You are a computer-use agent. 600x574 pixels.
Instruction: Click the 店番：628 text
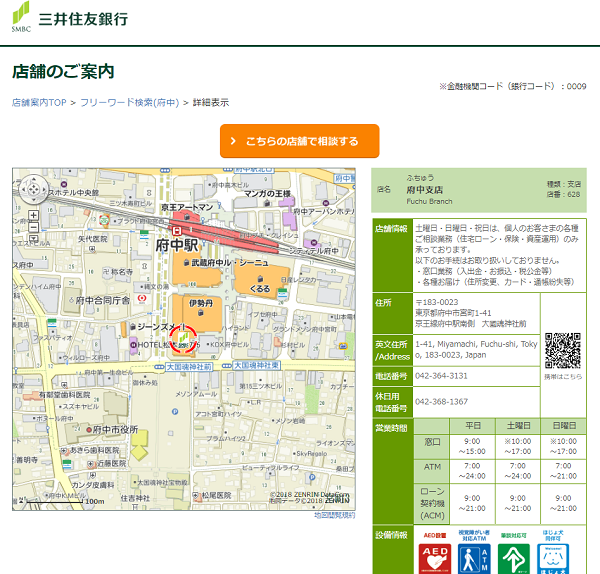[x=564, y=194]
